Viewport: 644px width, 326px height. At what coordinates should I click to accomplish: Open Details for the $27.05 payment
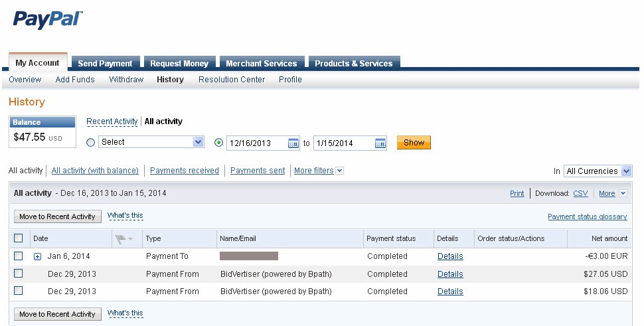pyautogui.click(x=450, y=274)
